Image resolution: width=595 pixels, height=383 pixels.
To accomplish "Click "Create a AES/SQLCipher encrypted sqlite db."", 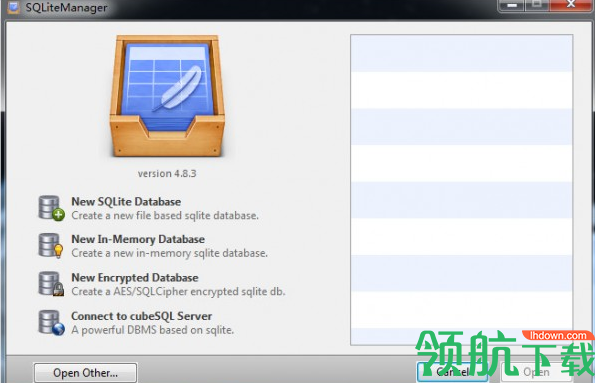I will [x=178, y=292].
